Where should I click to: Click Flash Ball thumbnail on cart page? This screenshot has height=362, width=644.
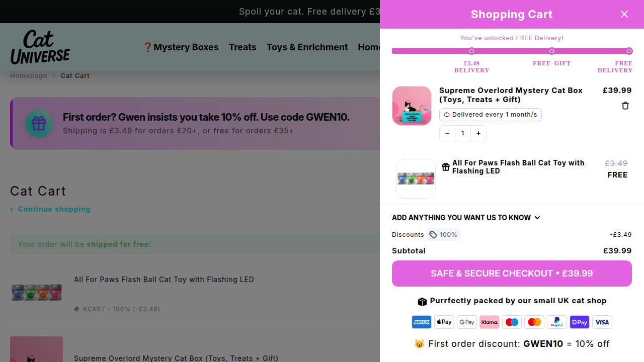37,293
